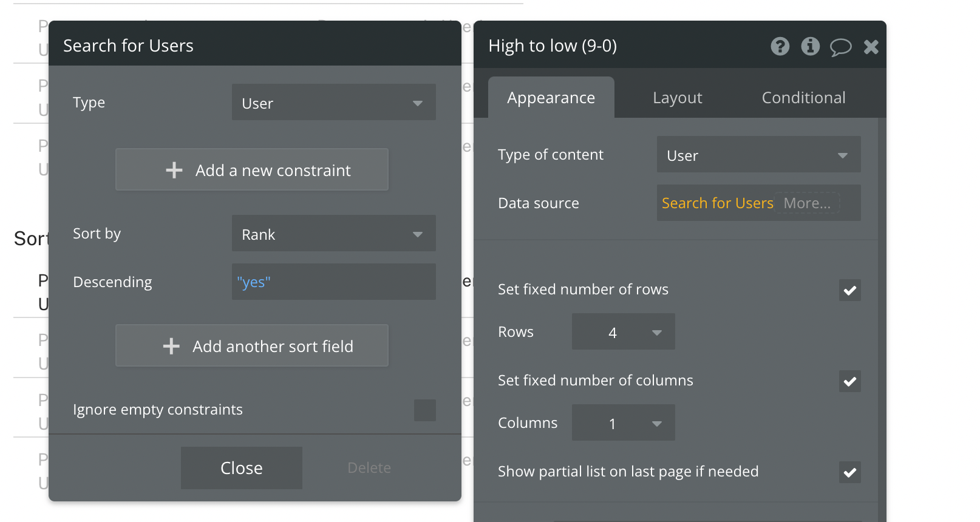This screenshot has height=522, width=980.
Task: Switch to the Conditional tab
Action: (804, 97)
